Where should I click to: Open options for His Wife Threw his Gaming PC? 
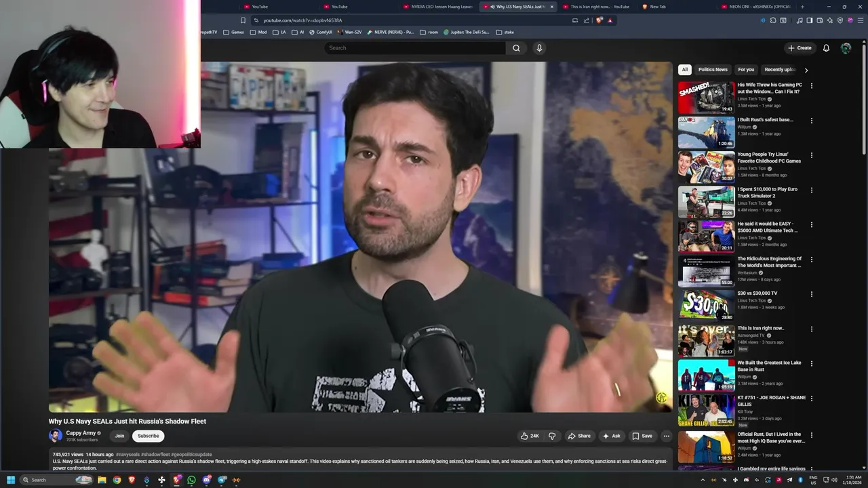811,86
